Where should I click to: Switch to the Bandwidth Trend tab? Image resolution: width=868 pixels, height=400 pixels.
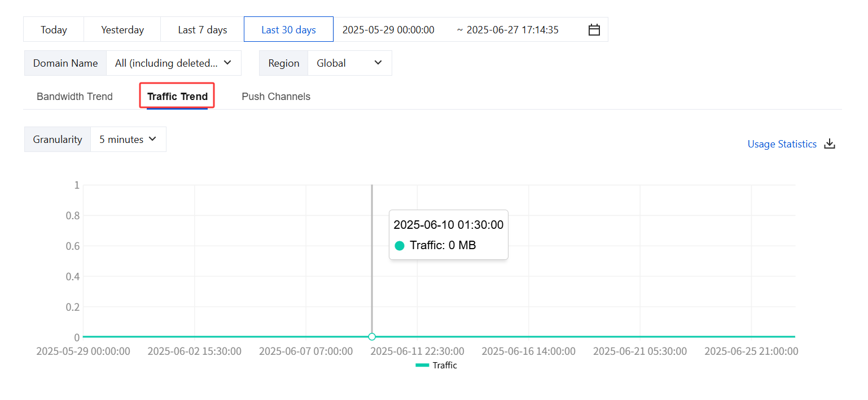coord(74,97)
